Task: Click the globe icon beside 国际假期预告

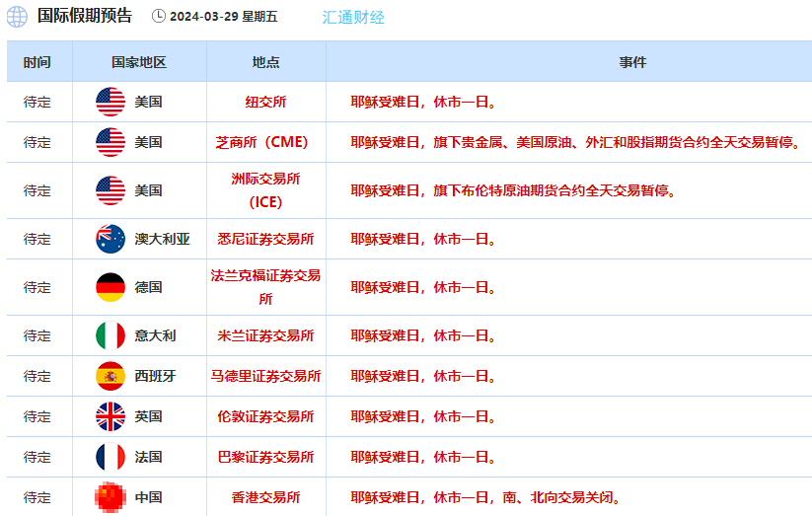Action: tap(17, 17)
